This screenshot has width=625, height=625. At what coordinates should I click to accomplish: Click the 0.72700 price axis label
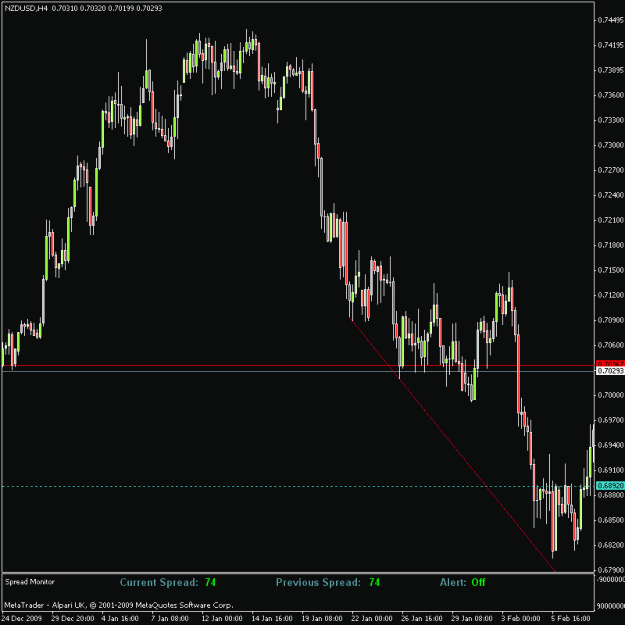pos(610,170)
